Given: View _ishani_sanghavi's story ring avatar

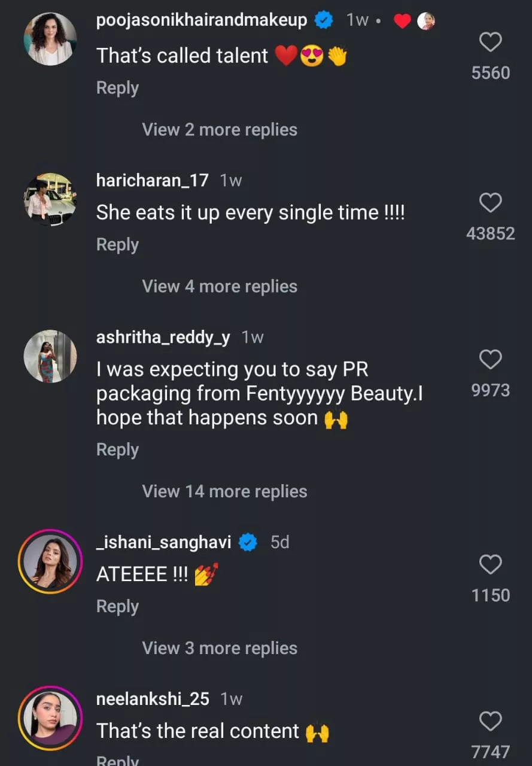Looking at the screenshot, I should [x=50, y=561].
